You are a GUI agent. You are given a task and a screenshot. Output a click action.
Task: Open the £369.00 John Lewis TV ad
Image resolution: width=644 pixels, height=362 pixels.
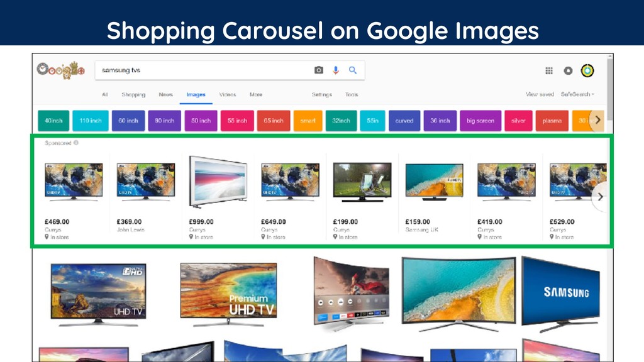coord(146,197)
